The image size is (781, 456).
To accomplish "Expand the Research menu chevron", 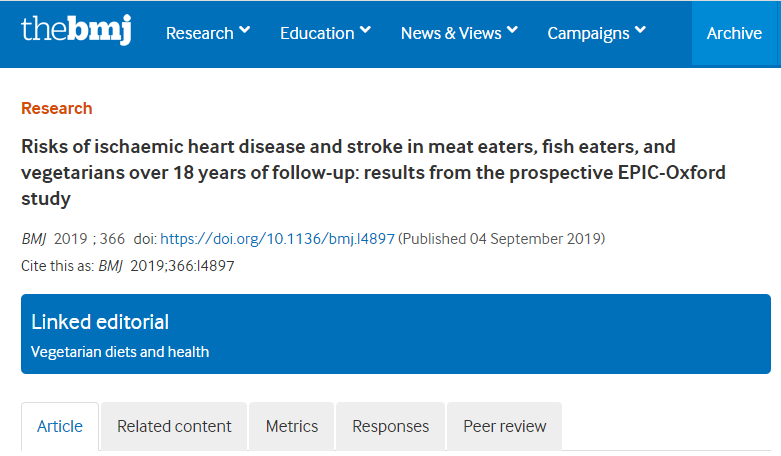I will 245,30.
